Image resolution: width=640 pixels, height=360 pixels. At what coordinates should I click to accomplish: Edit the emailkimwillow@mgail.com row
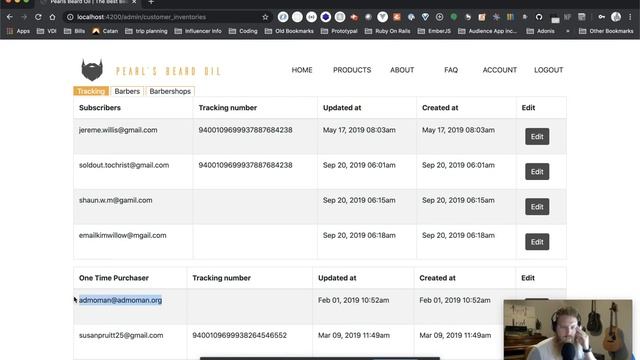click(x=537, y=242)
